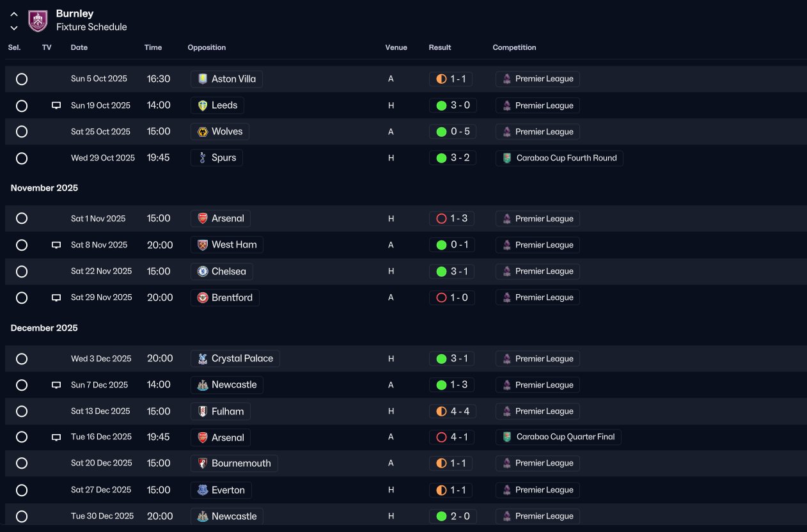Open the Carabao Cup Quarter Final competition
This screenshot has width=807, height=532.
558,437
